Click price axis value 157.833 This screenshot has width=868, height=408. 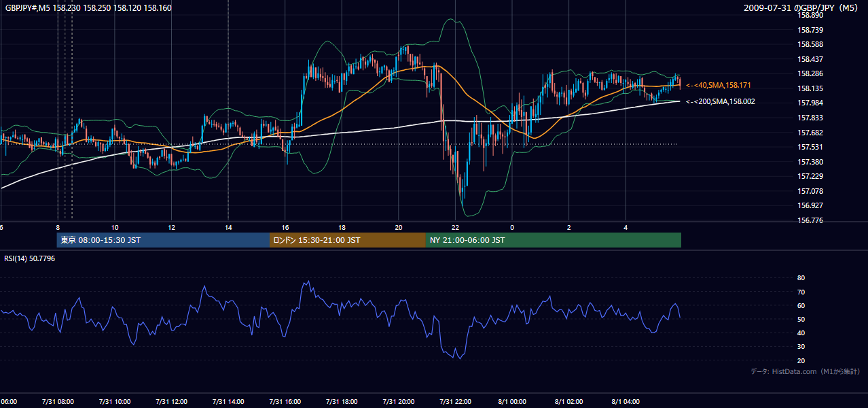pyautogui.click(x=810, y=118)
